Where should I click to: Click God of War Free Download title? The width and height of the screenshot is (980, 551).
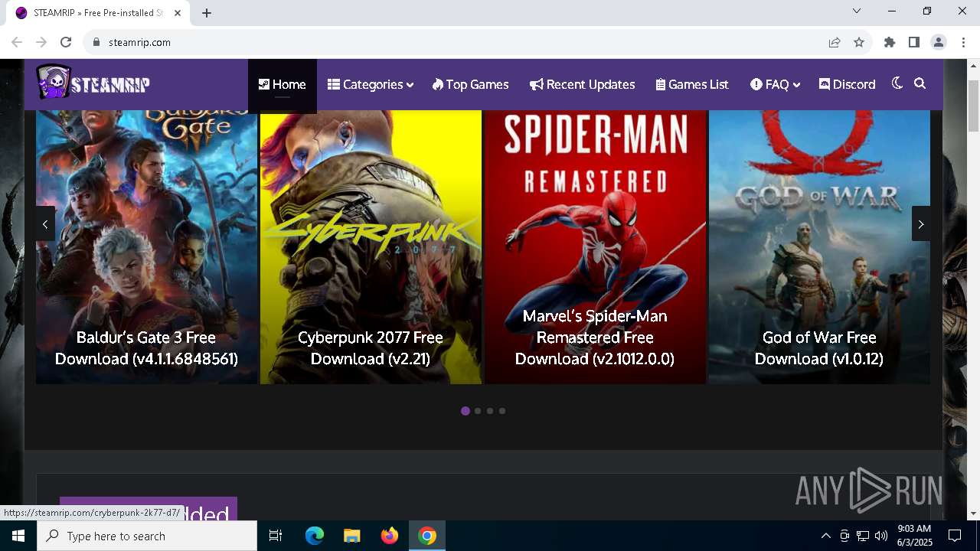tap(819, 348)
